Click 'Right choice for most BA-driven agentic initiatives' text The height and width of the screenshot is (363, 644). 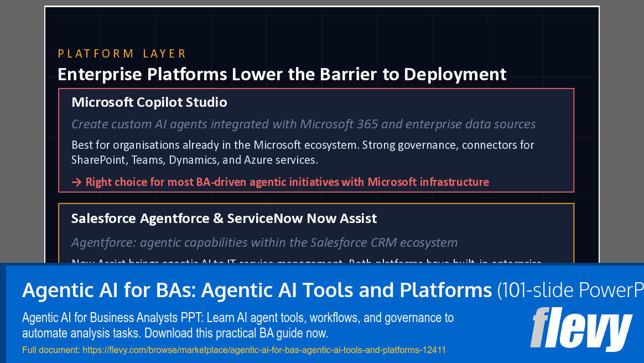287,182
